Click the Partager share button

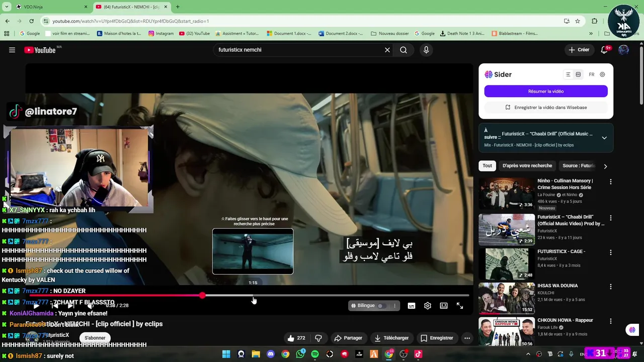(x=348, y=338)
